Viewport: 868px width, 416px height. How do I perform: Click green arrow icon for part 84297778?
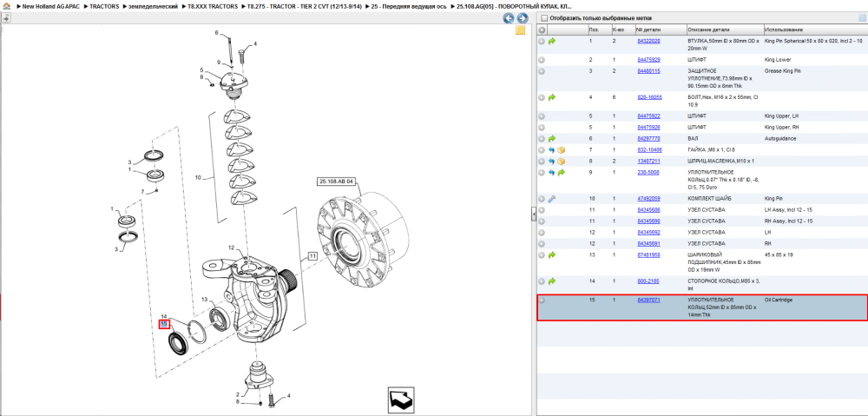[552, 138]
